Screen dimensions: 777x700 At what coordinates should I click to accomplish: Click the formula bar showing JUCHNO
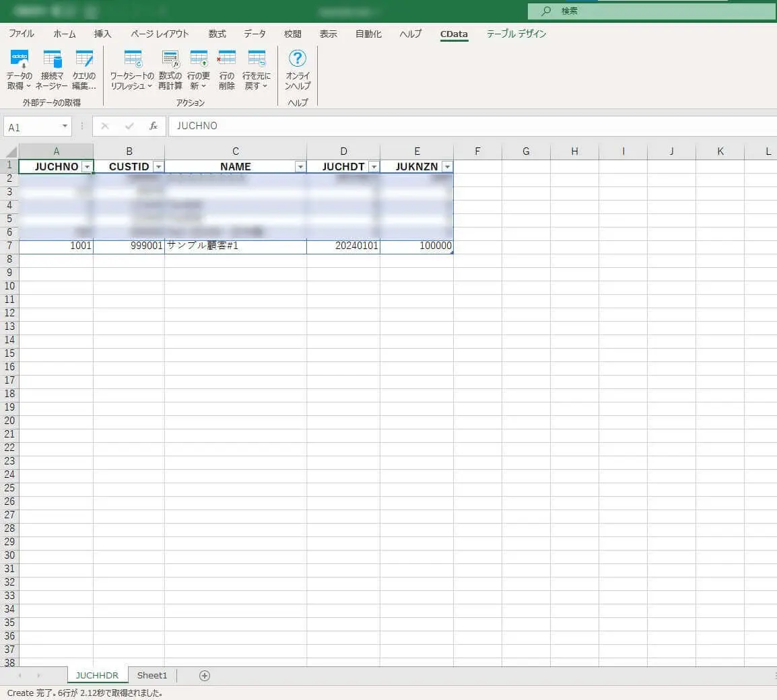[472, 126]
